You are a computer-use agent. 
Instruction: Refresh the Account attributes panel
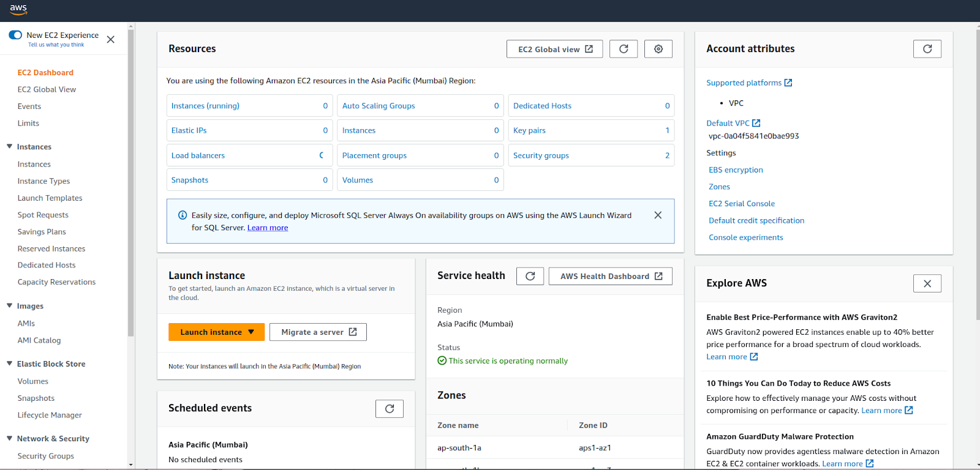[x=927, y=49]
